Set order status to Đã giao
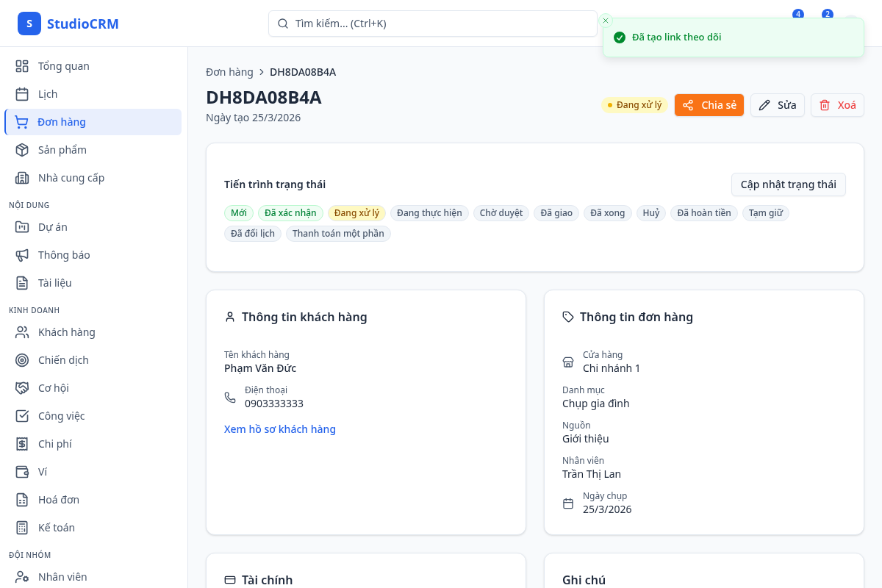The height and width of the screenshot is (588, 882). pos(556,213)
